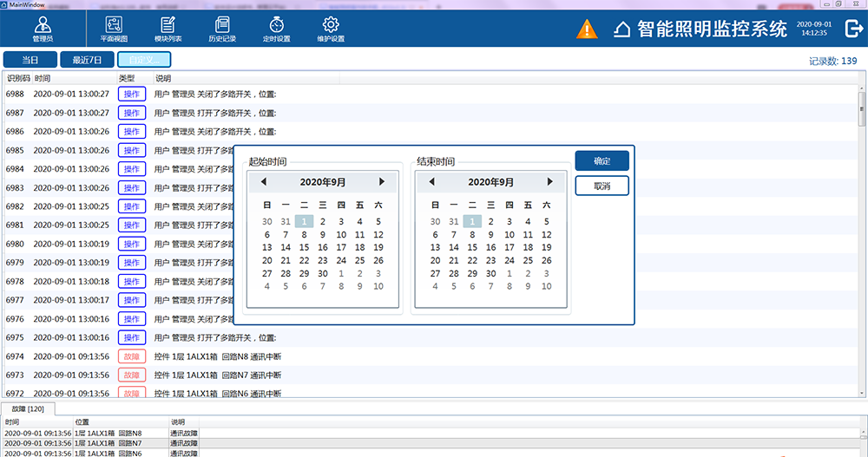Click the 故障 [120] tab

tap(30, 408)
